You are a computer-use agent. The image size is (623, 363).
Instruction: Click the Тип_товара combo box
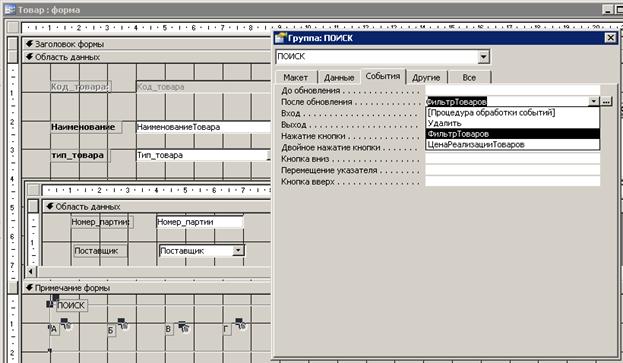tap(203, 155)
